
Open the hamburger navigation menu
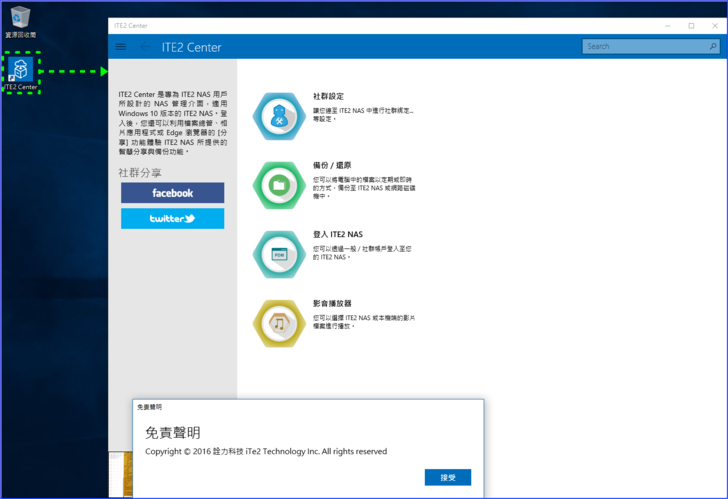tap(121, 47)
